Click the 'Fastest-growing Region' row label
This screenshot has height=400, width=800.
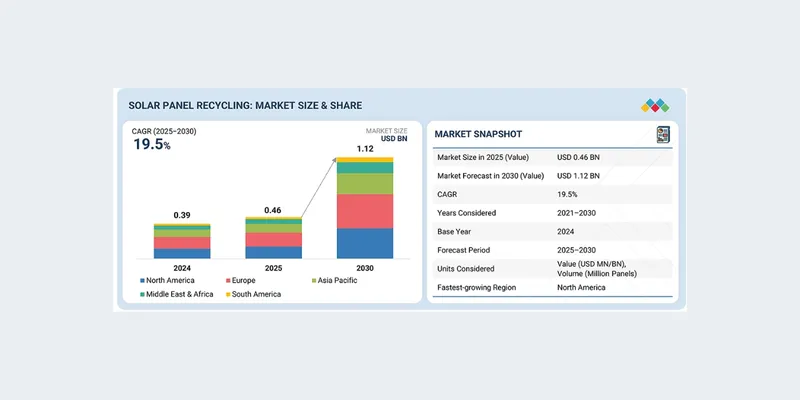476,287
